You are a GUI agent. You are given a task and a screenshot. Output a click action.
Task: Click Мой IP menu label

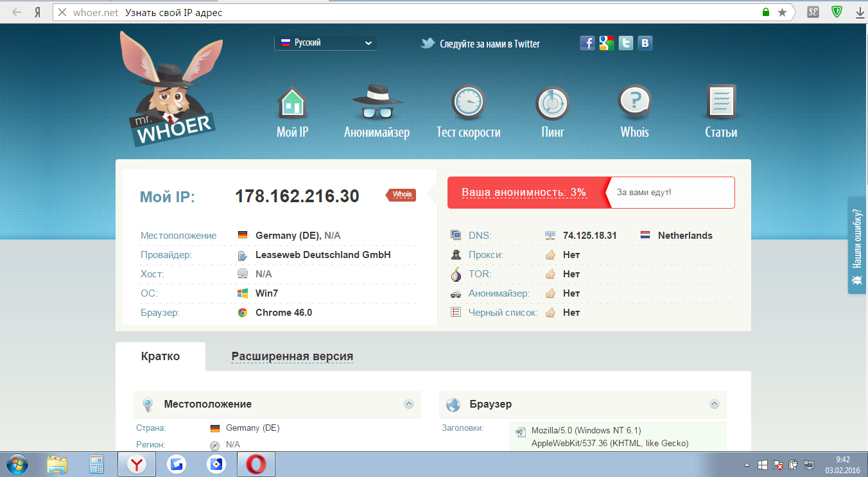[292, 132]
